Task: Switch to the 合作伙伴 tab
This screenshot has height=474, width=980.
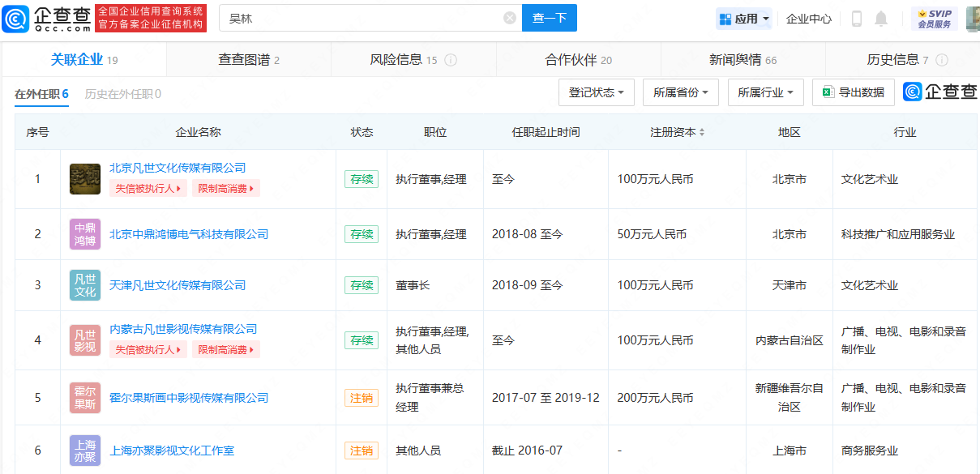Action: click(578, 60)
